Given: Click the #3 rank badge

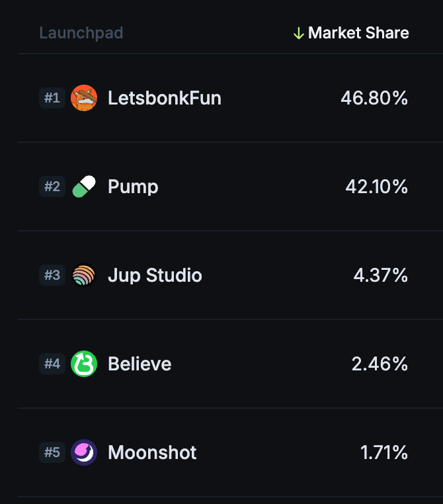Looking at the screenshot, I should [52, 275].
